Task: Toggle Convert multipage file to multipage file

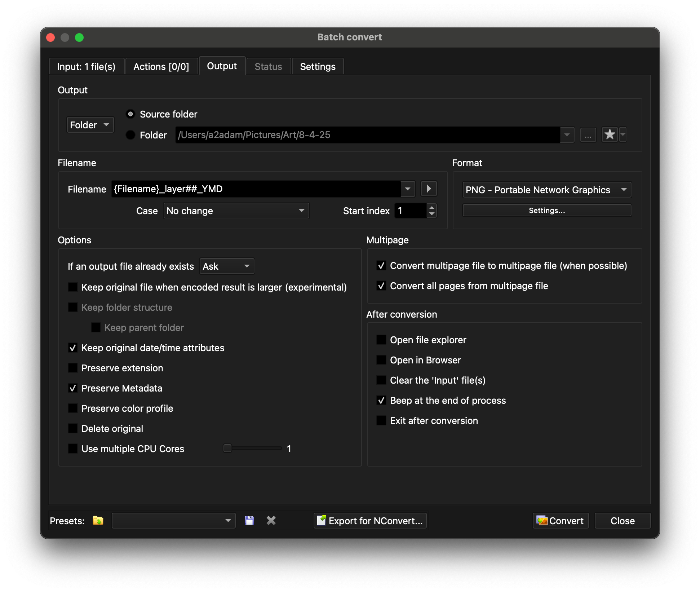Action: (x=381, y=266)
